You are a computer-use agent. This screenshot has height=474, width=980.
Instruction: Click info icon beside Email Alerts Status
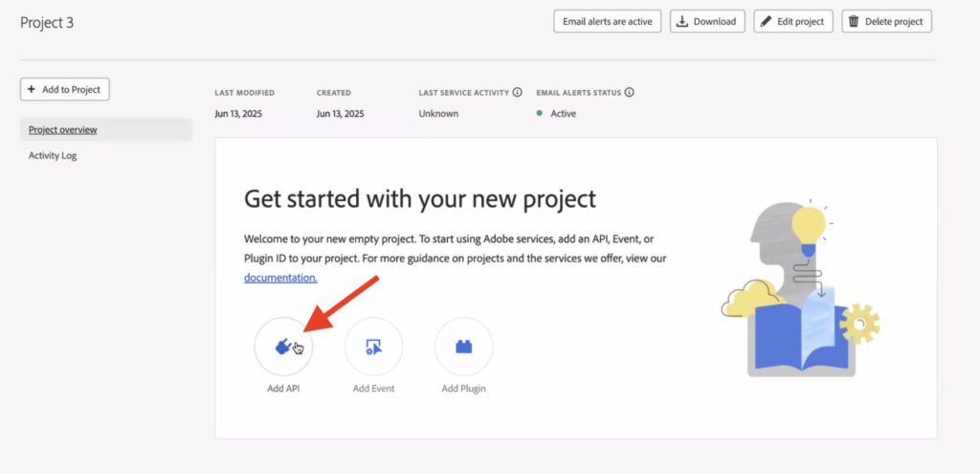(x=630, y=93)
